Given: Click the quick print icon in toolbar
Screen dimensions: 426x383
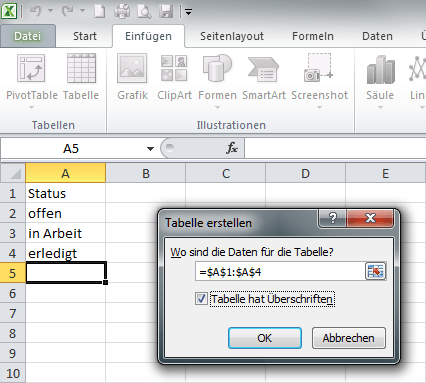Looking at the screenshot, I should point(122,12).
